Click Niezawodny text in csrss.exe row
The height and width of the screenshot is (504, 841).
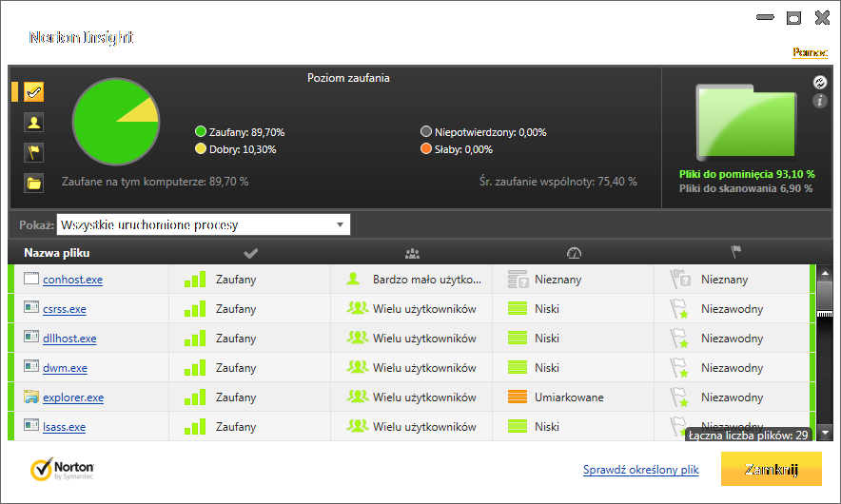pos(733,309)
